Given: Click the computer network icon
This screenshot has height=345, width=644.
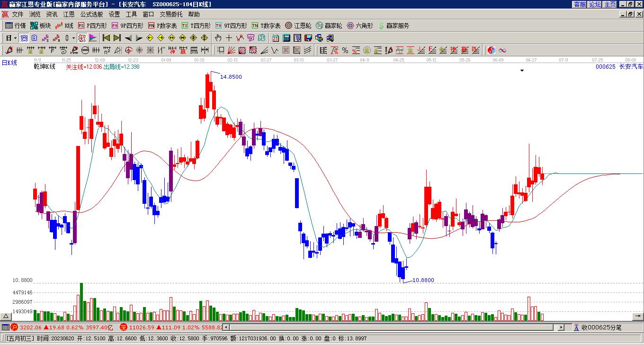Looking at the screenshot, I should click(x=330, y=38).
